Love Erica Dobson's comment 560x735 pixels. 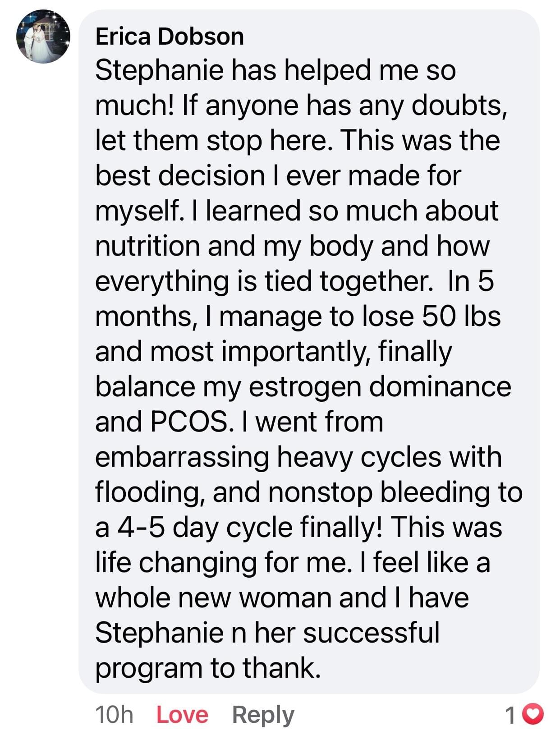pos(182,715)
